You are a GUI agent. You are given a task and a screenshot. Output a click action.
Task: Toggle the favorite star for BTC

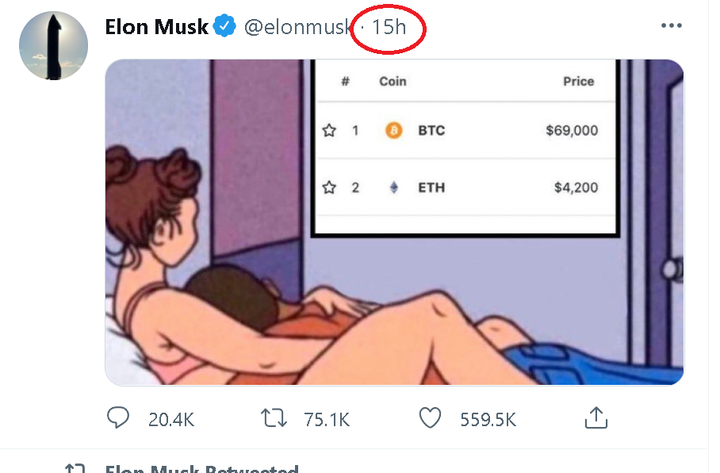(x=330, y=130)
